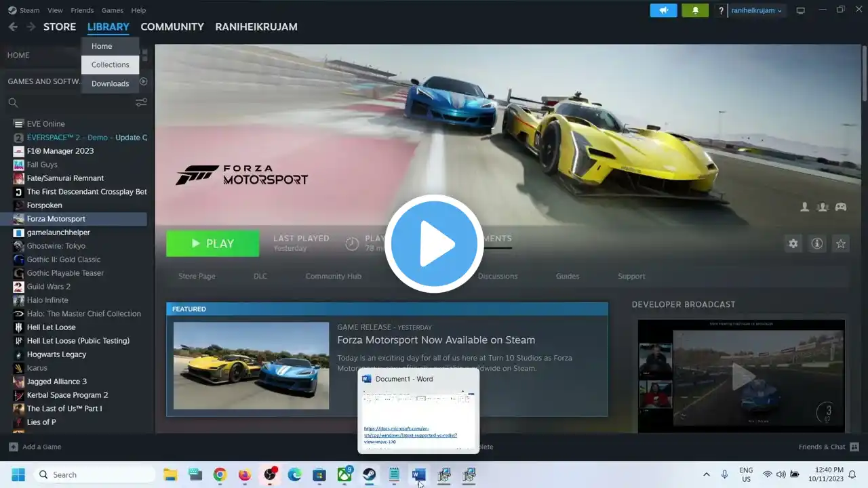
Task: Select Home in the Library dropdown
Action: tap(110, 46)
